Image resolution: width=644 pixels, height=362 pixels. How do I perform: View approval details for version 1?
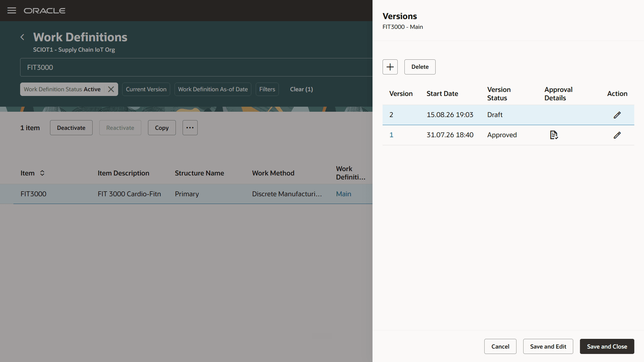point(554,135)
